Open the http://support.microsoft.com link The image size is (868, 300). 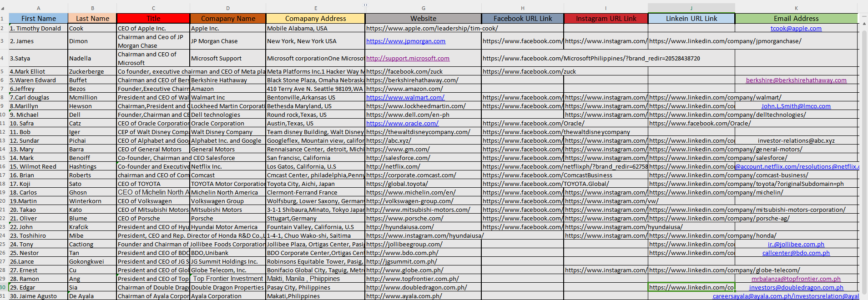(x=408, y=58)
